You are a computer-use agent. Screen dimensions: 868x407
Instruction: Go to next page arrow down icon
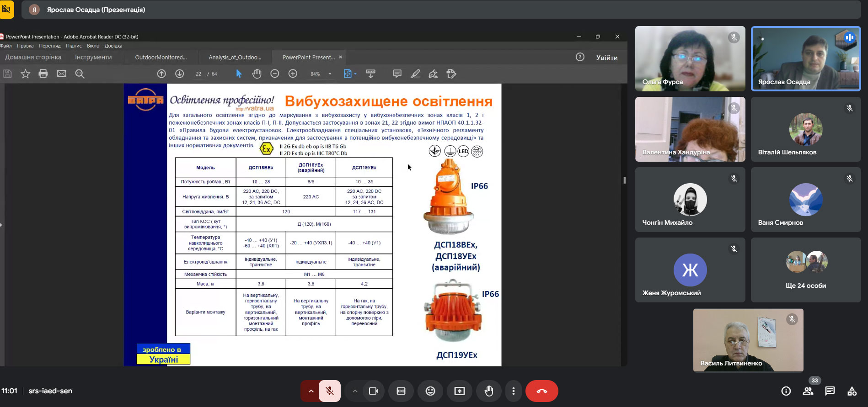[179, 74]
